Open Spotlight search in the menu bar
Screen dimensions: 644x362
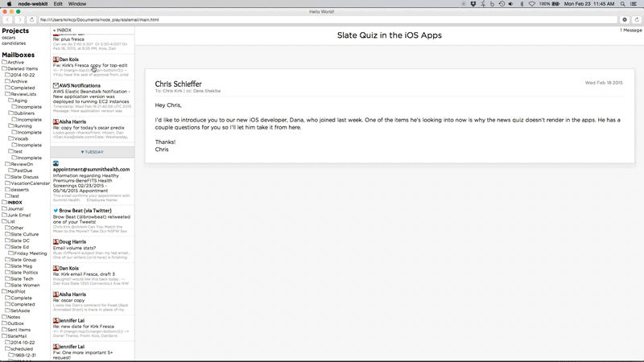(x=624, y=4)
